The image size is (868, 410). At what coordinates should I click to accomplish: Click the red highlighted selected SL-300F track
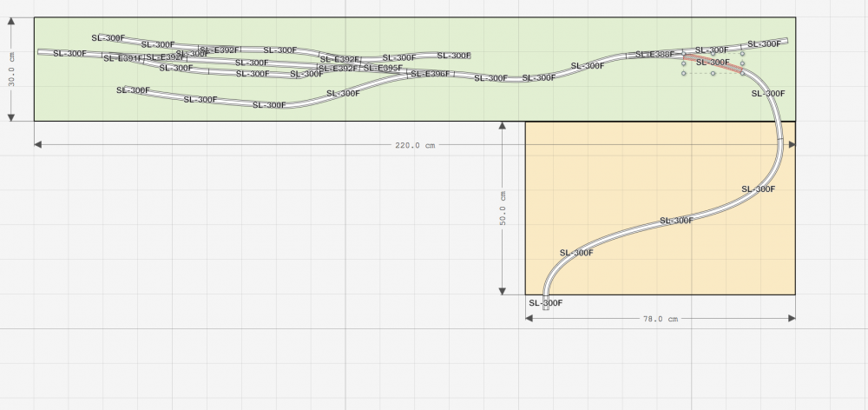coord(713,63)
